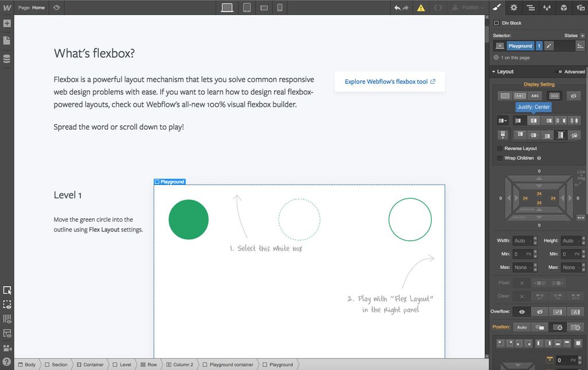Activate the element selection tool in left sidebar
The image size is (588, 370).
click(7, 291)
